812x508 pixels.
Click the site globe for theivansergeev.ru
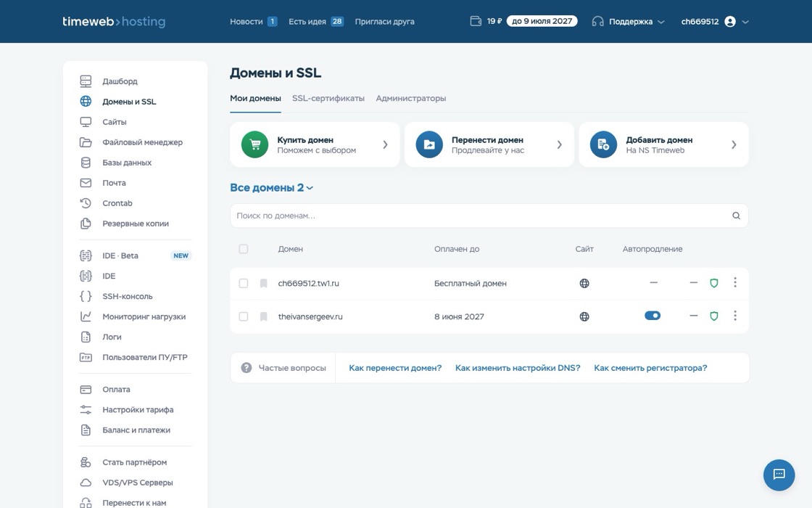(x=584, y=316)
